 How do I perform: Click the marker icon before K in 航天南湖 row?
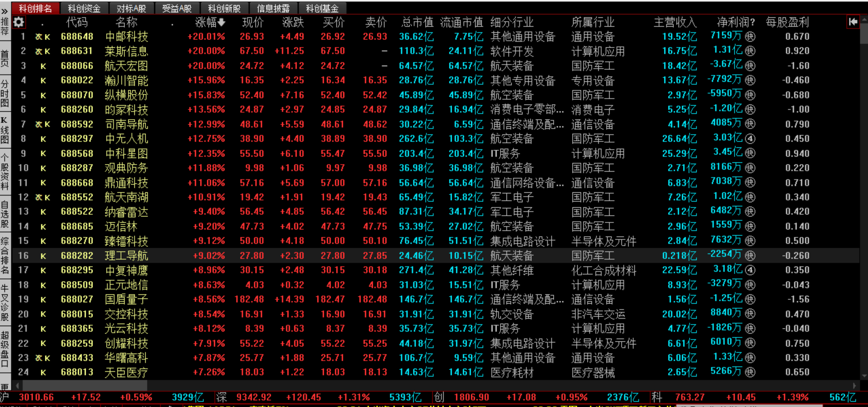pyautogui.click(x=39, y=197)
